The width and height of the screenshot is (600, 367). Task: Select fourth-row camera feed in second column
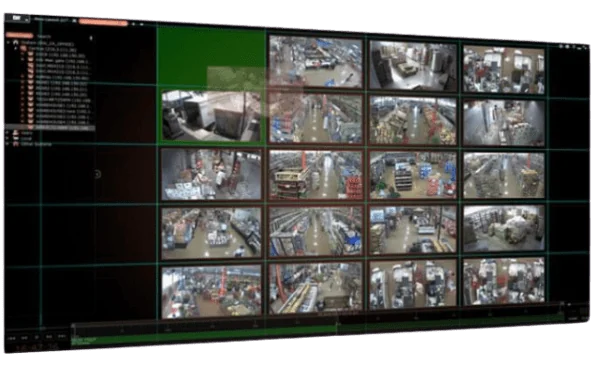pos(316,231)
